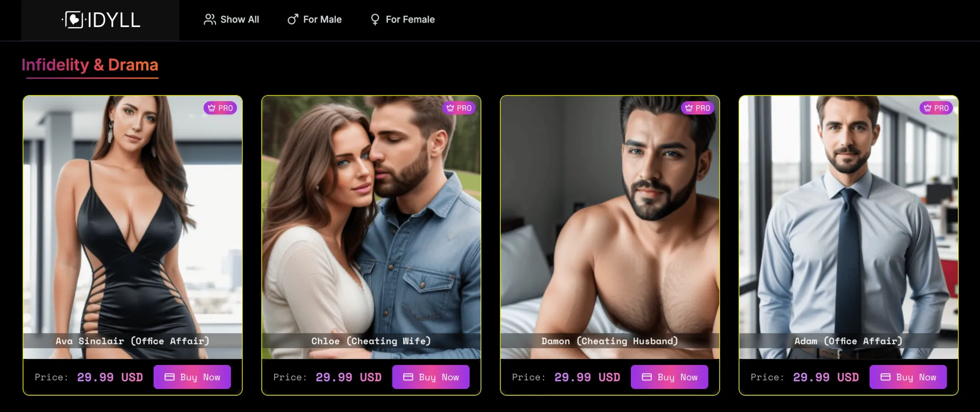Image resolution: width=980 pixels, height=412 pixels.
Task: Open the Adam (Office Affair) thumbnail
Action: click(x=848, y=227)
